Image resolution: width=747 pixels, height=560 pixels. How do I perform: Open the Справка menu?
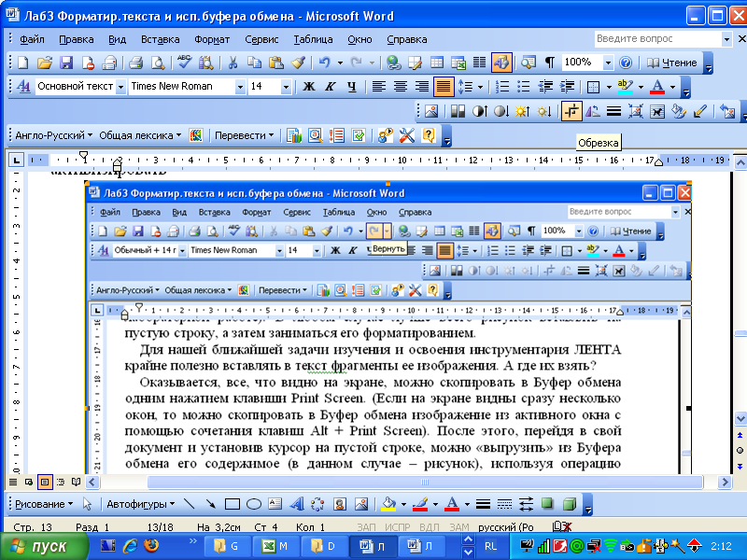(x=407, y=39)
